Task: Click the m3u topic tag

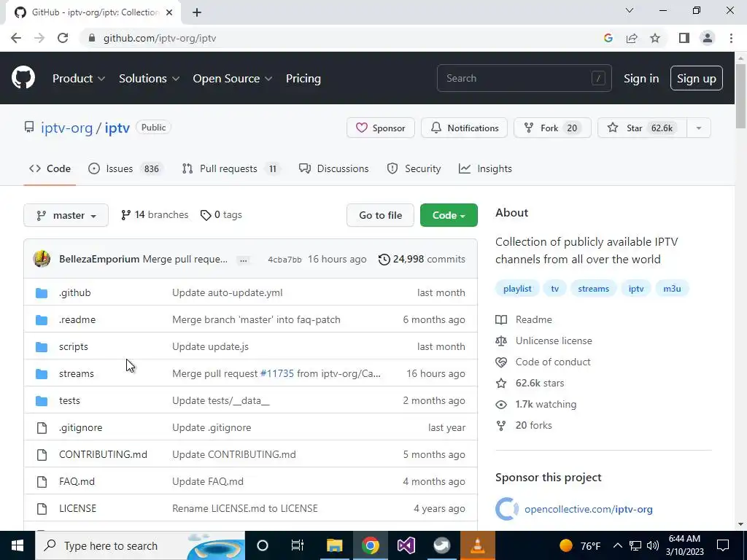Action: pyautogui.click(x=672, y=289)
